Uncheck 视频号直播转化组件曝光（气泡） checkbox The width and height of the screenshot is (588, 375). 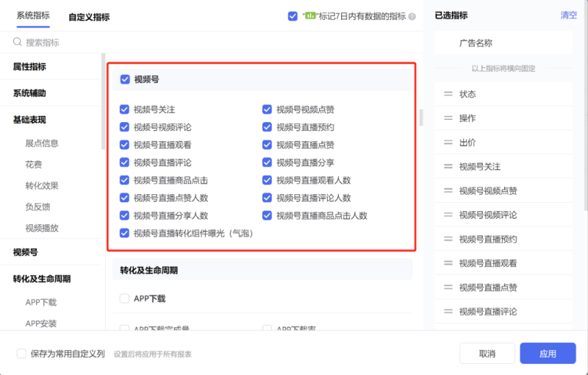click(124, 233)
